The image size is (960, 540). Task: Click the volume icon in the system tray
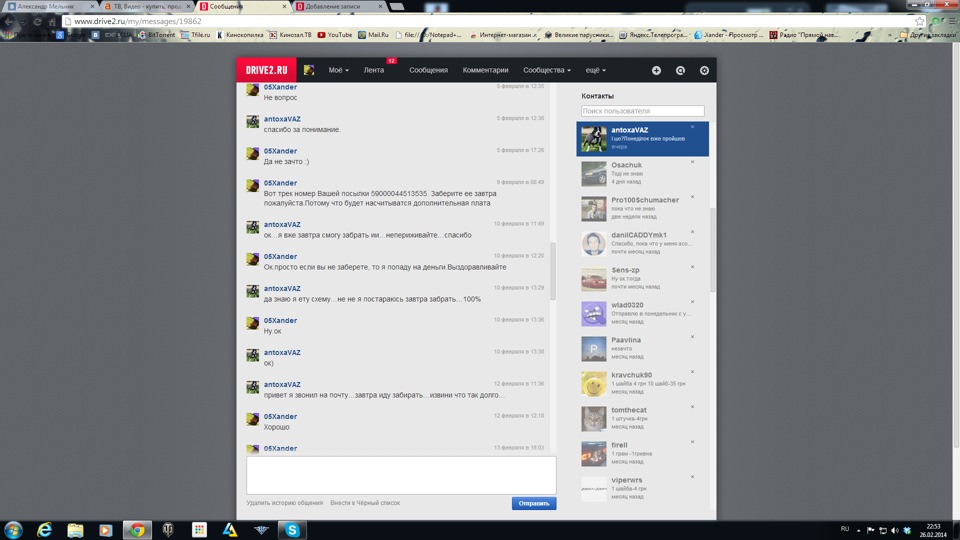894,530
